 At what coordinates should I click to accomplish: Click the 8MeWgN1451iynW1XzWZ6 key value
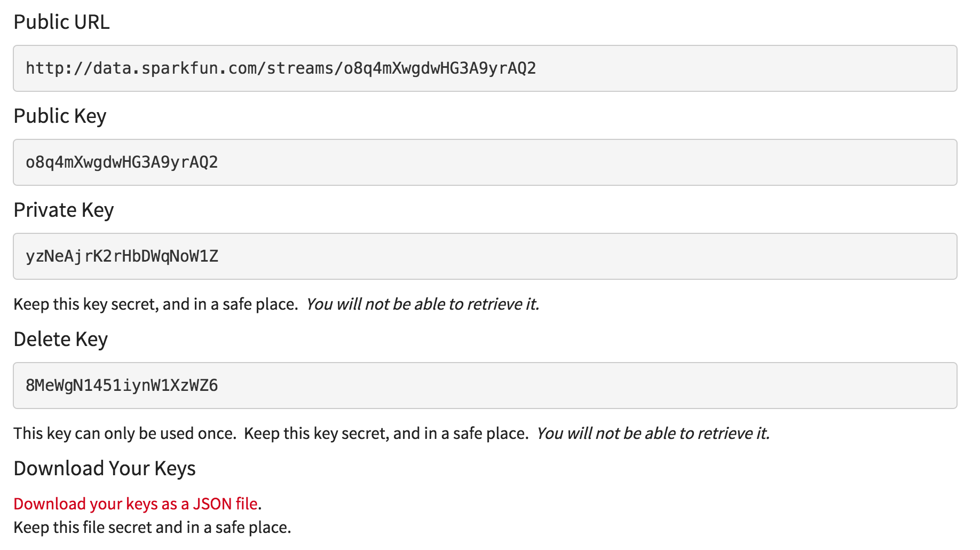[122, 386]
